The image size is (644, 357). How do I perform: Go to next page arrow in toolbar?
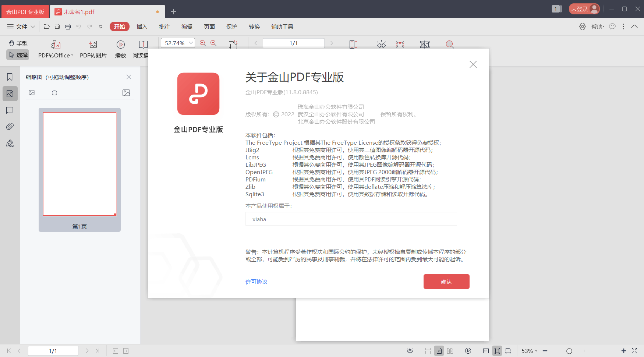click(332, 43)
